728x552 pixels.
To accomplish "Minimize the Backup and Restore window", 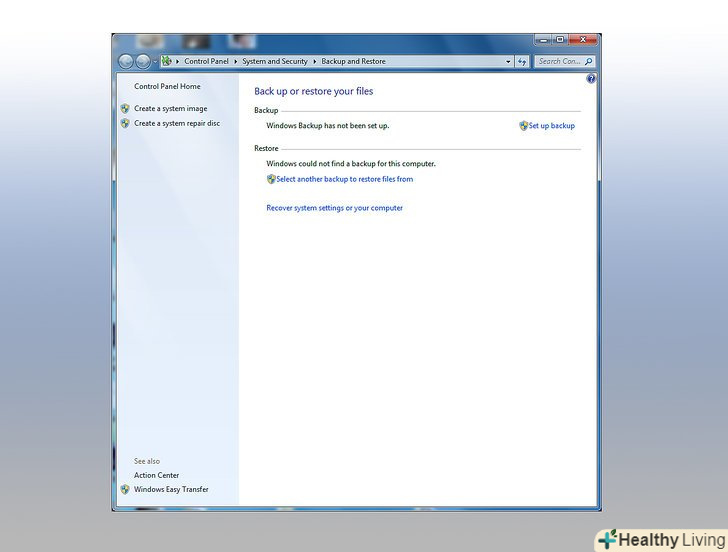I will tap(543, 40).
